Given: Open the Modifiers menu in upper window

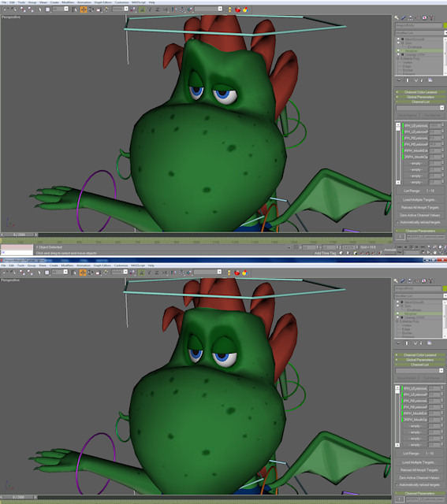Looking at the screenshot, I should 68,2.
